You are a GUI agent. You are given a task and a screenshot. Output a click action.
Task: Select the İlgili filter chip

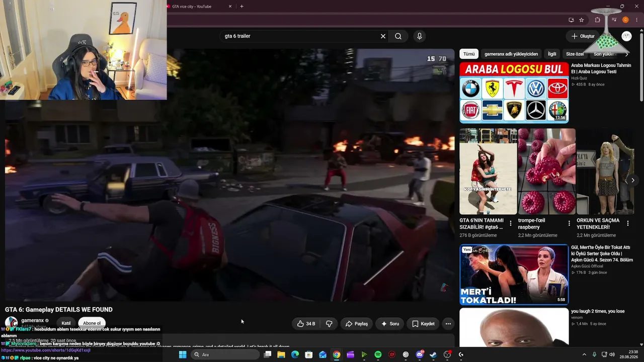[552, 54]
